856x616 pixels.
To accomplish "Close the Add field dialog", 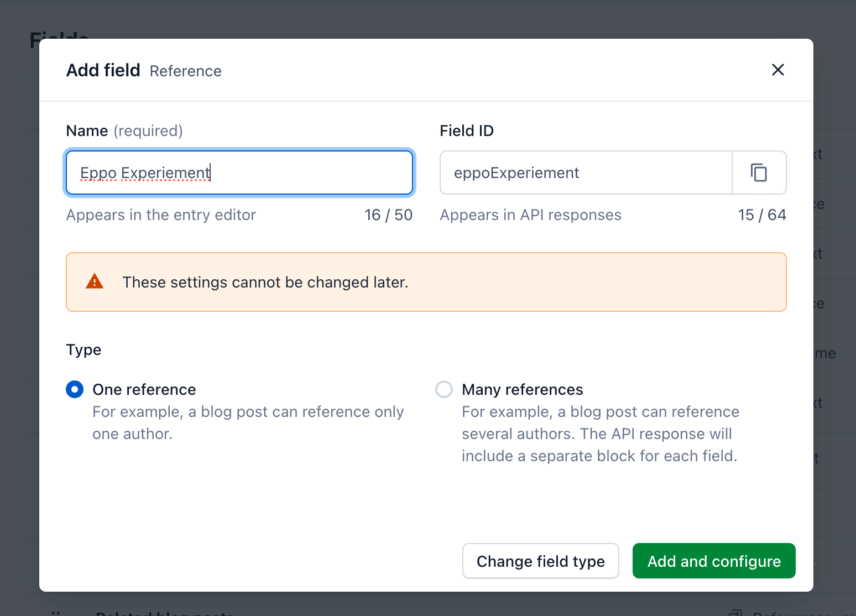I will 777,70.
